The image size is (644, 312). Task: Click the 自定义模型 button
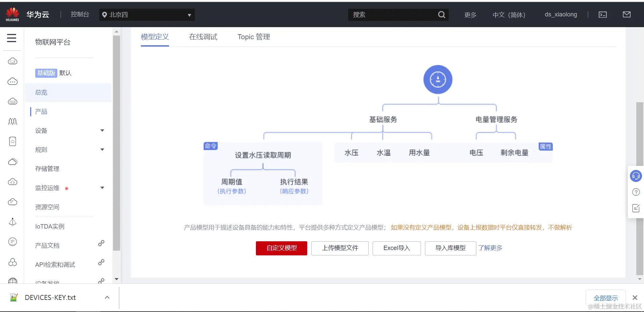point(281,248)
